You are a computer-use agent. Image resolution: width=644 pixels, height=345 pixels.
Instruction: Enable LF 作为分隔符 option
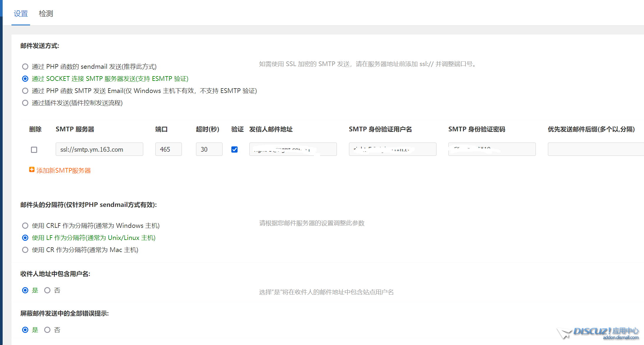[25, 238]
